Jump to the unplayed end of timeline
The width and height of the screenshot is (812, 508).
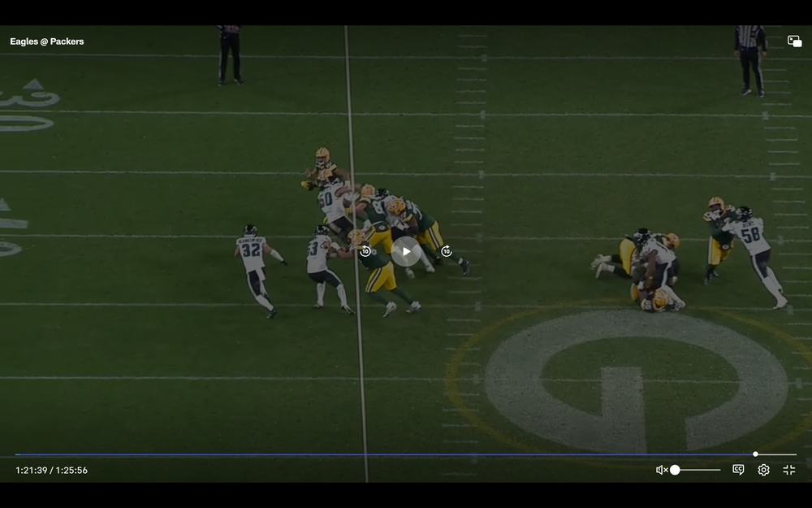click(x=795, y=454)
